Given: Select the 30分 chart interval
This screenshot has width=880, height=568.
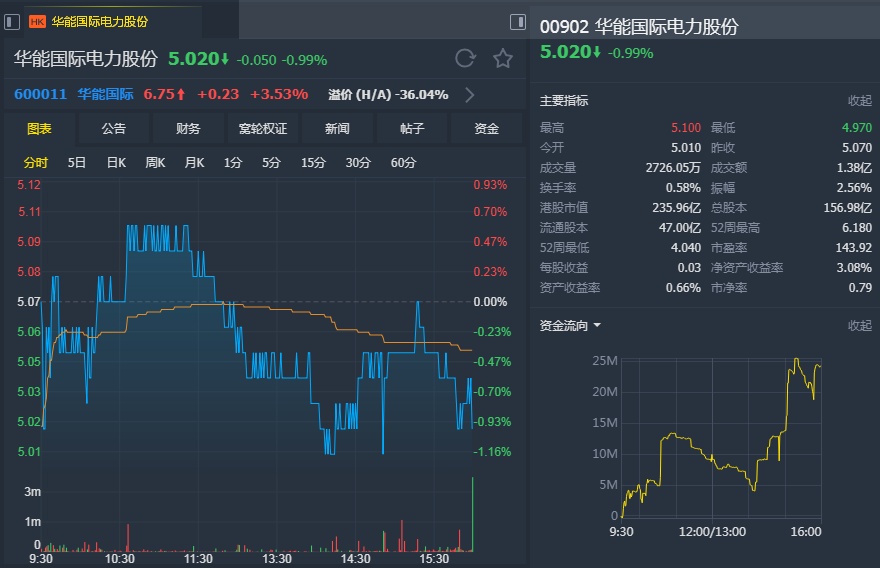Looking at the screenshot, I should pos(358,163).
